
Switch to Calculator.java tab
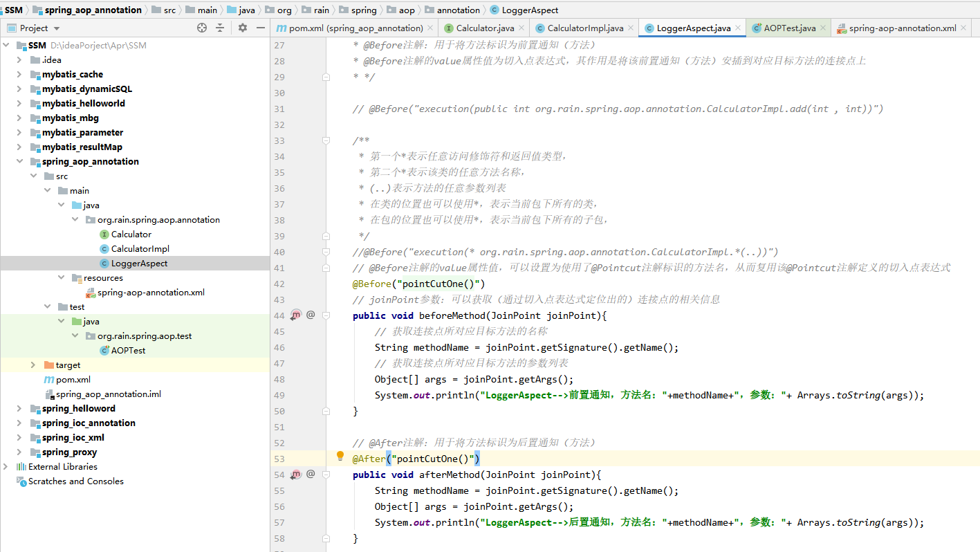(485, 28)
